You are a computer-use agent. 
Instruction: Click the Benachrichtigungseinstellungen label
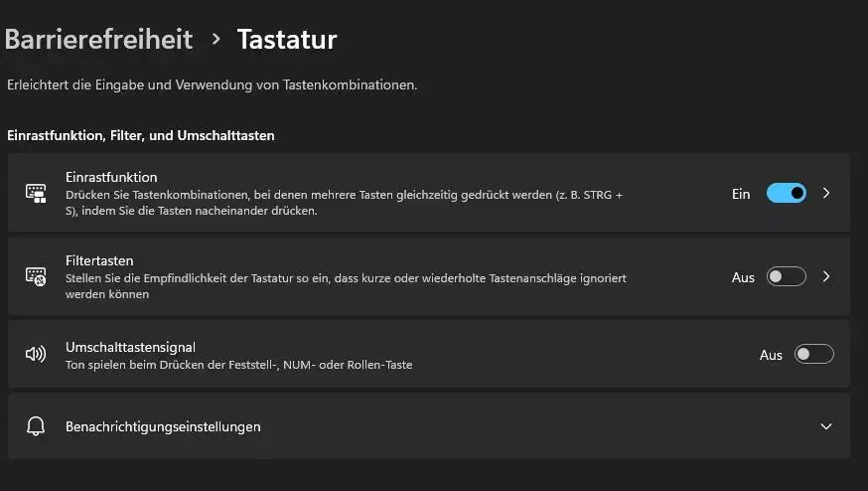pyautogui.click(x=163, y=426)
